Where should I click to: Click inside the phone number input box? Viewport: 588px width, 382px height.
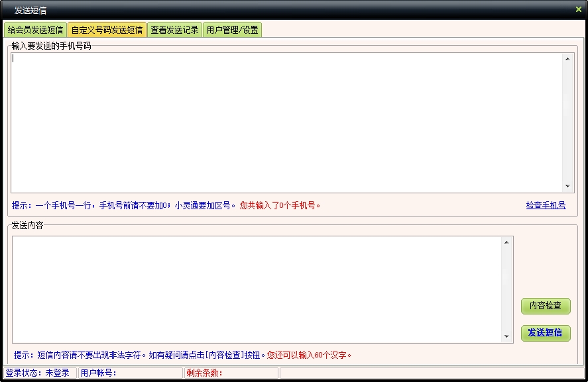[x=285, y=122]
